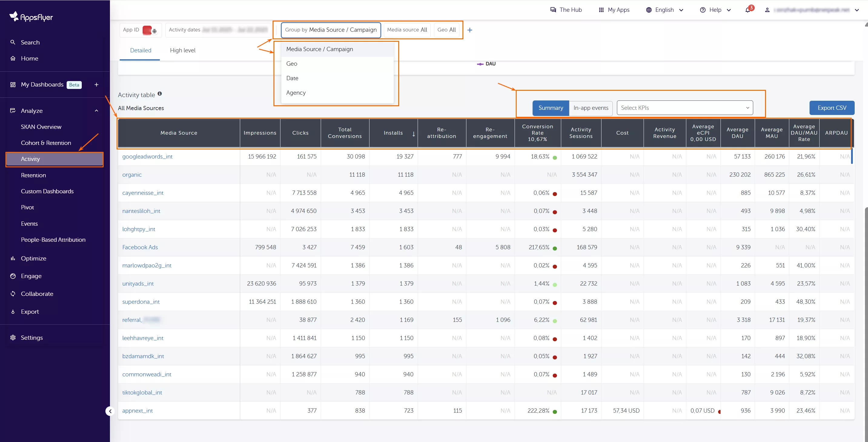Open the Geo All filter
Screen dimensions: 868x442
point(446,30)
